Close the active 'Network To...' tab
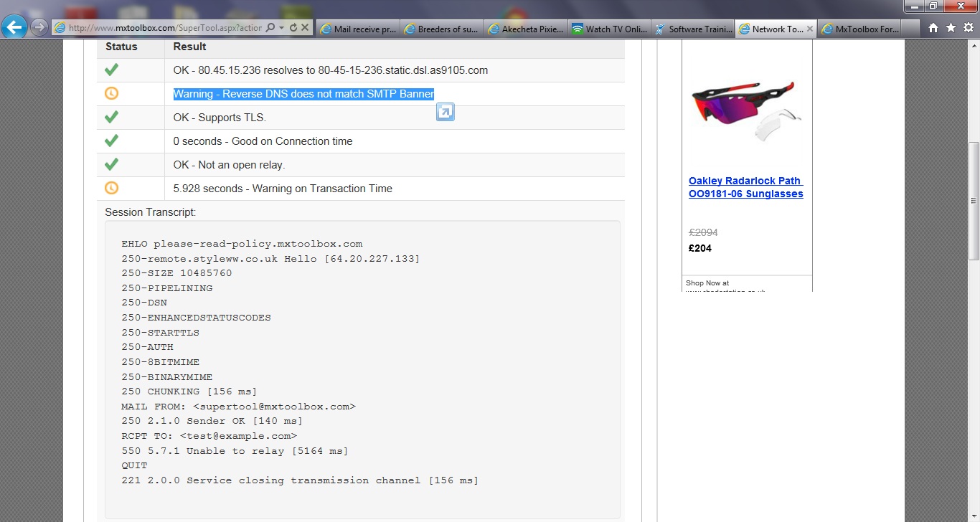Image resolution: width=980 pixels, height=522 pixels. (810, 29)
